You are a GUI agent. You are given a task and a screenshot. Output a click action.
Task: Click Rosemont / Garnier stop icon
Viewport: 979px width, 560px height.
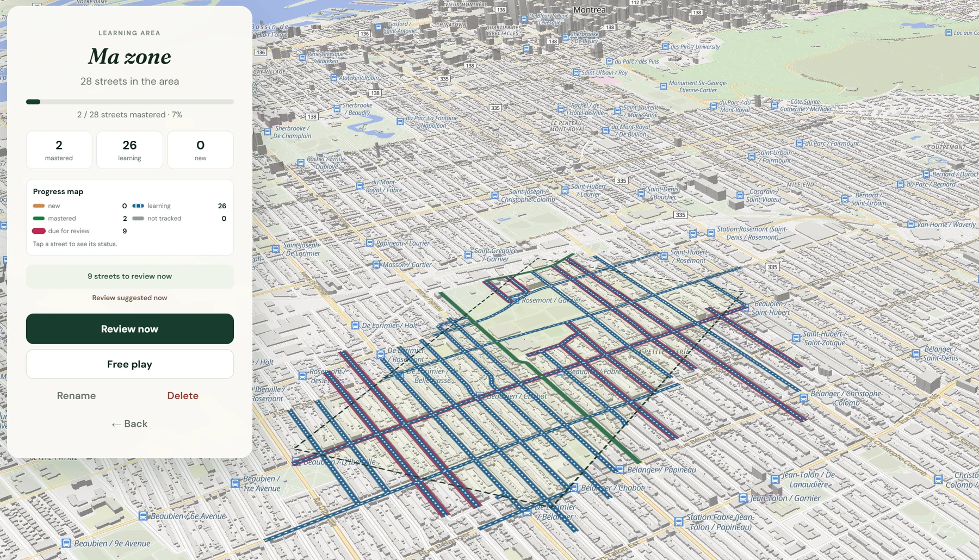pos(516,300)
